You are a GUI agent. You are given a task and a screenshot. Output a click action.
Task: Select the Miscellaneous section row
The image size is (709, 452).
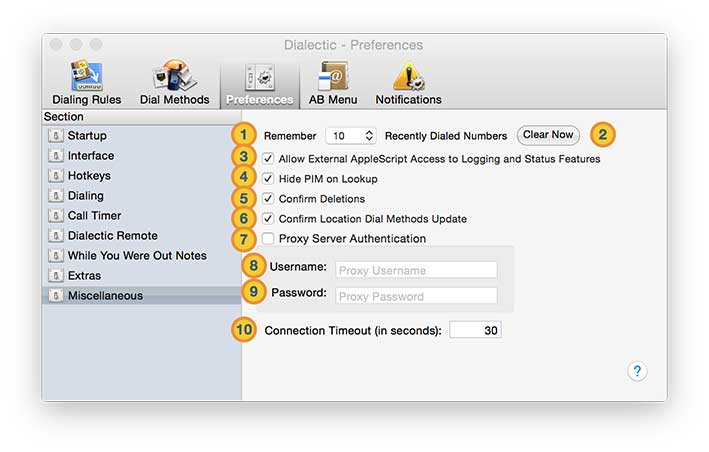pyautogui.click(x=142, y=296)
